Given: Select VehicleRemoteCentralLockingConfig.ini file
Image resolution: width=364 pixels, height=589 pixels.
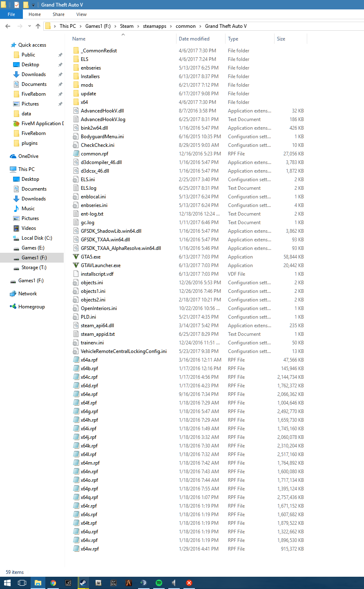Looking at the screenshot, I should 124,351.
